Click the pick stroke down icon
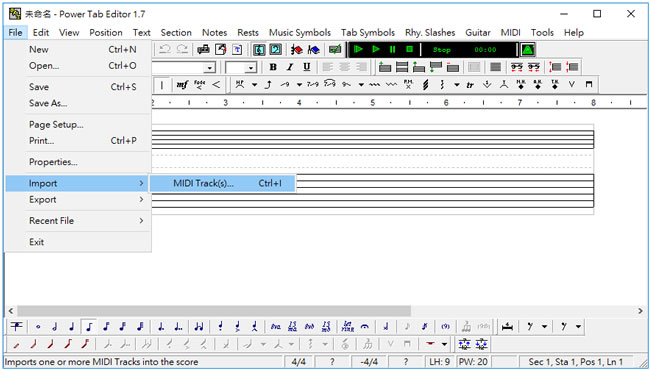The width and height of the screenshot is (650, 370). (x=589, y=85)
